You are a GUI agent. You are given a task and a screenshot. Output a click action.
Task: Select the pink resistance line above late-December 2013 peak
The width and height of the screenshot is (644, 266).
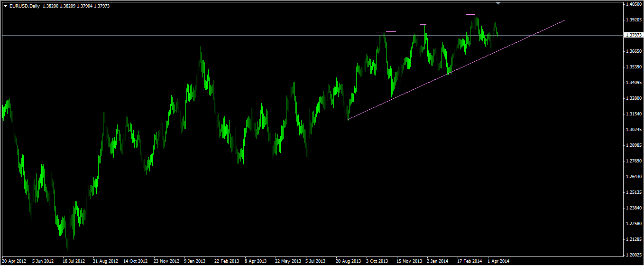pyautogui.click(x=426, y=24)
